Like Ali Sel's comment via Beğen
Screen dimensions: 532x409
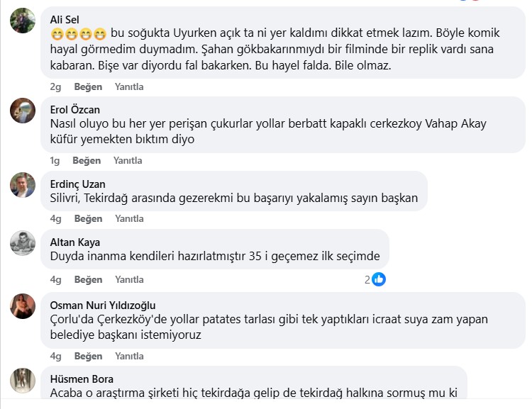(87, 86)
